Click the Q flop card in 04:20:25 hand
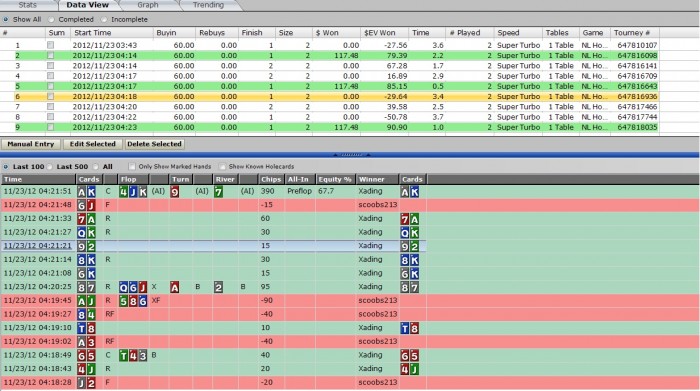 point(123,287)
